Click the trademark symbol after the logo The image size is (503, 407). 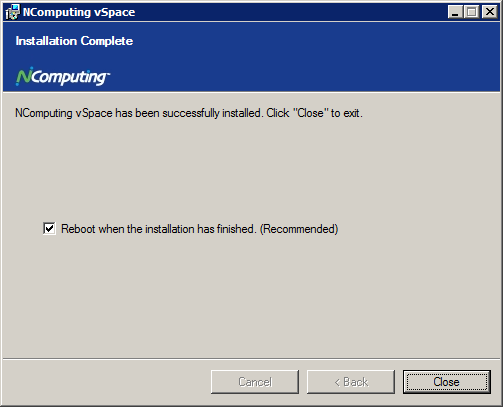click(x=108, y=73)
